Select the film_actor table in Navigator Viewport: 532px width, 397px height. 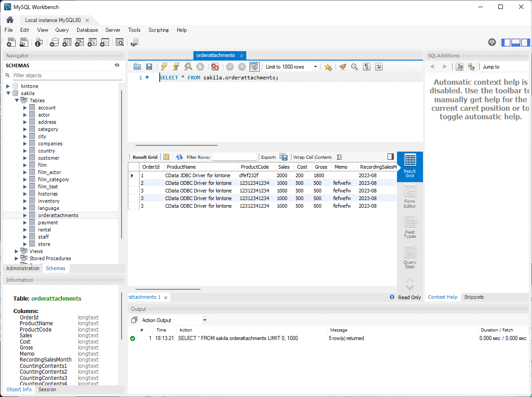(x=49, y=172)
